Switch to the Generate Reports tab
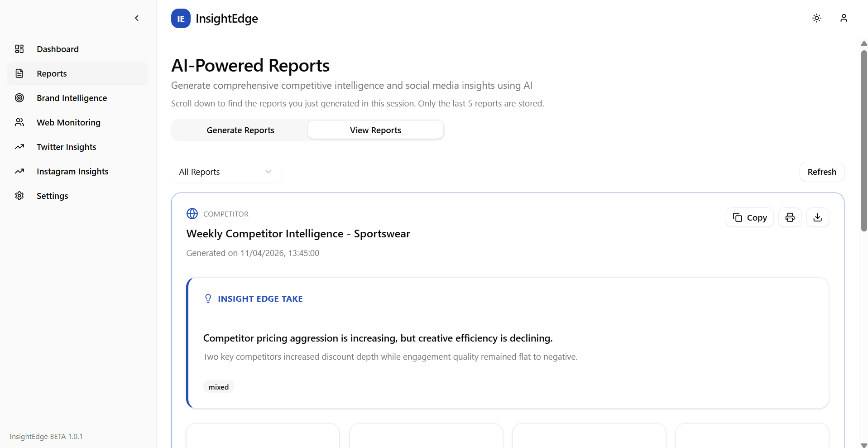The width and height of the screenshot is (868, 448). 240,130
